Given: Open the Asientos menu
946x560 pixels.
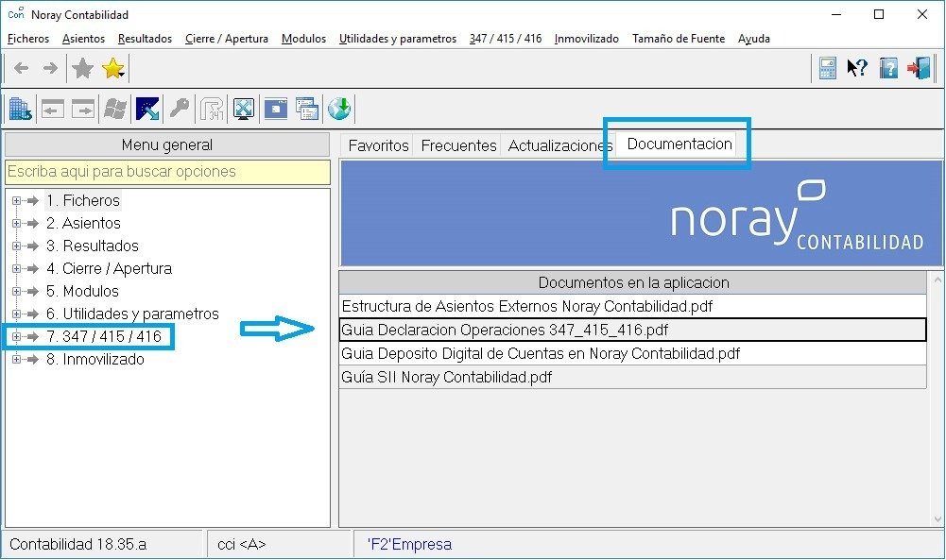Looking at the screenshot, I should 84,39.
